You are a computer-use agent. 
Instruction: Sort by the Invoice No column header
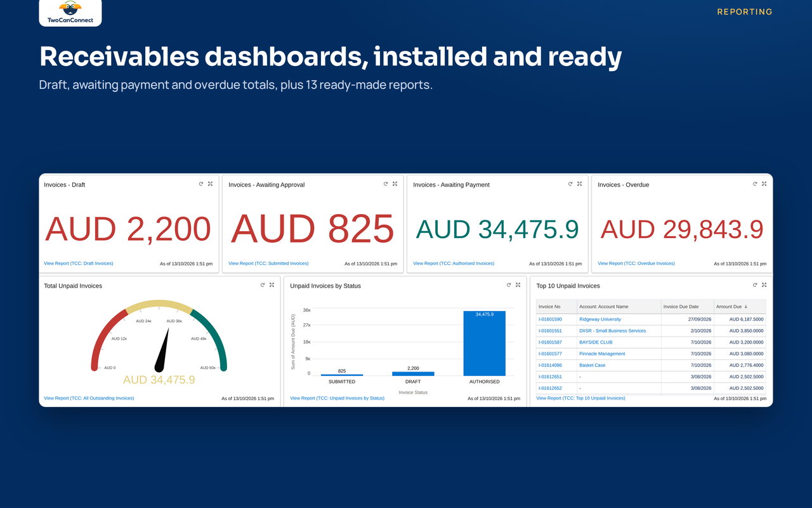[556, 307]
